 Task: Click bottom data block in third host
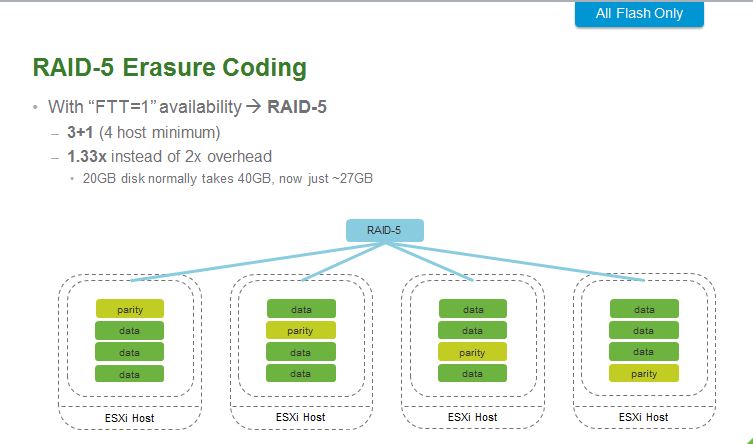(472, 373)
